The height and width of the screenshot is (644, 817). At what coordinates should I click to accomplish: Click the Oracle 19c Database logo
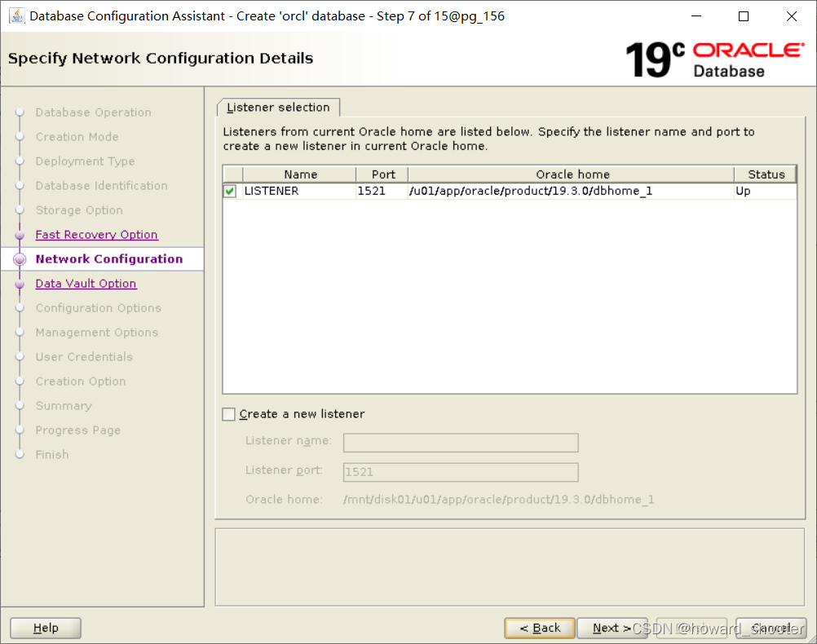[714, 60]
